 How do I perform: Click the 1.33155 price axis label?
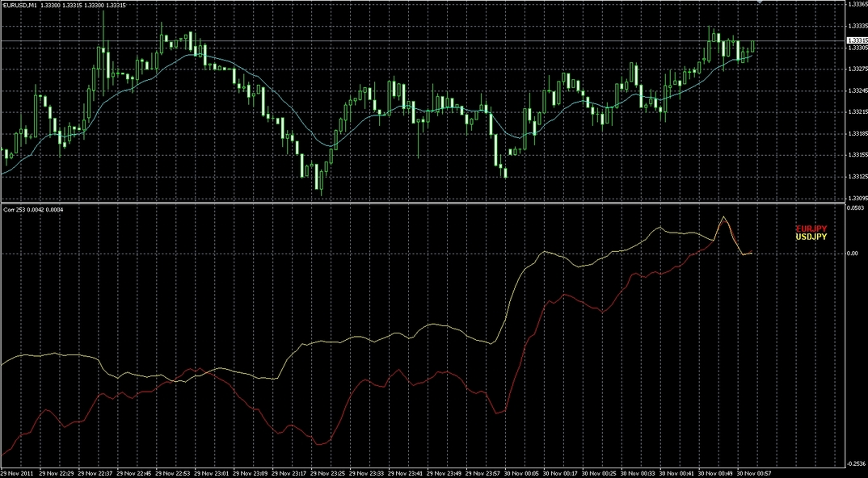[x=857, y=156]
